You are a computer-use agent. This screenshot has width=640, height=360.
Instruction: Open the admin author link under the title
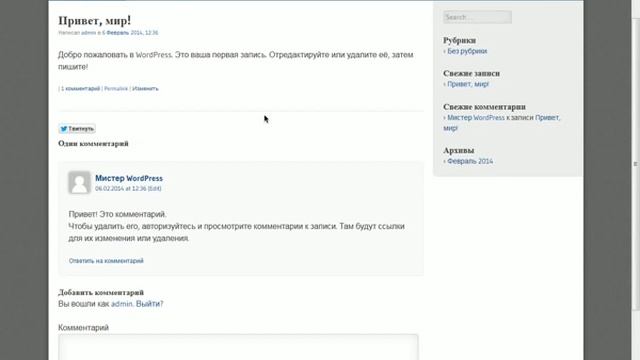[89, 33]
